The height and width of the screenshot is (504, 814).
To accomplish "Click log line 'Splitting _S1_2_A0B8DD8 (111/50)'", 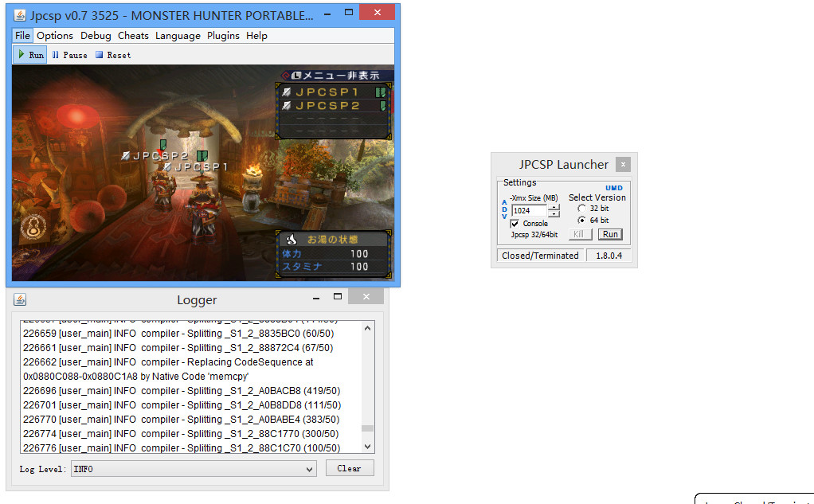I will (182, 404).
